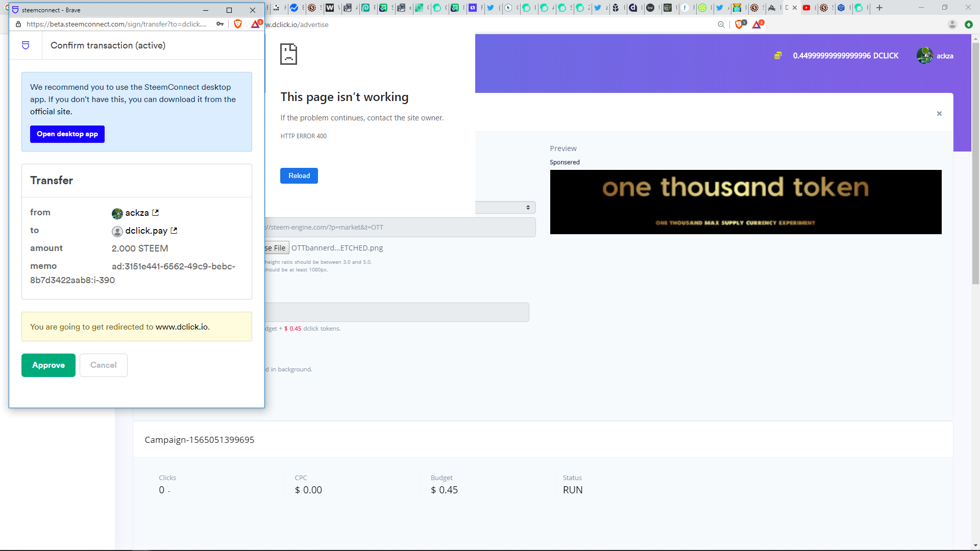Viewport: 980px width, 551px height.
Task: Switch to the YouTube tab
Action: pyautogui.click(x=806, y=8)
